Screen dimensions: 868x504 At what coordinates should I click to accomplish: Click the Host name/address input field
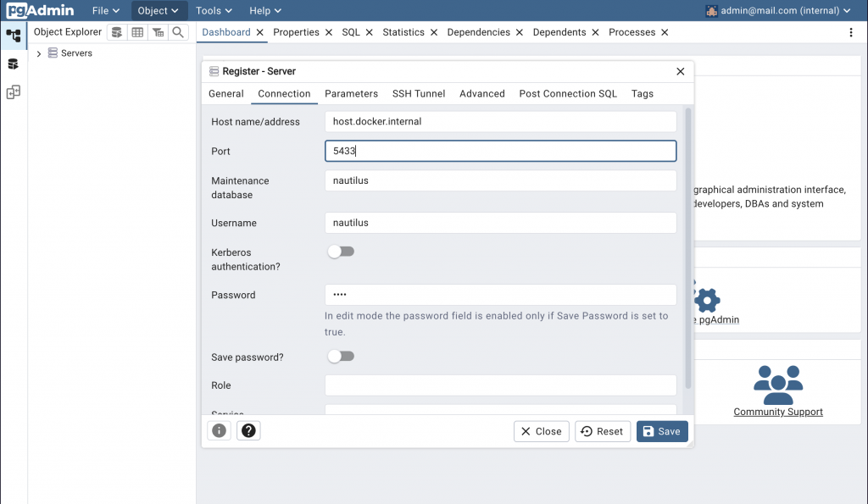pyautogui.click(x=500, y=122)
